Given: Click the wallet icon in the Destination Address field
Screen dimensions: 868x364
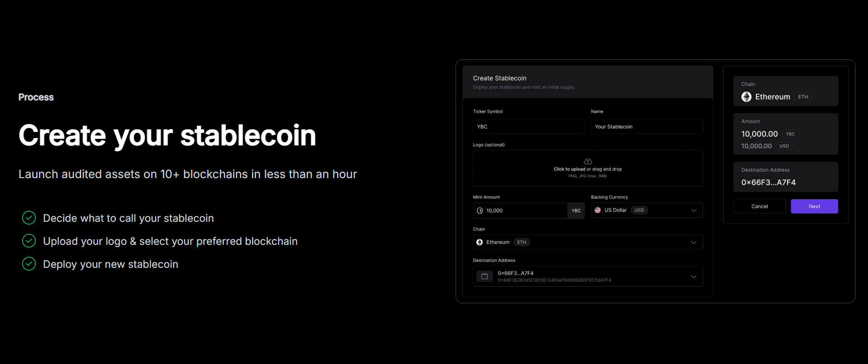Looking at the screenshot, I should click(x=485, y=276).
